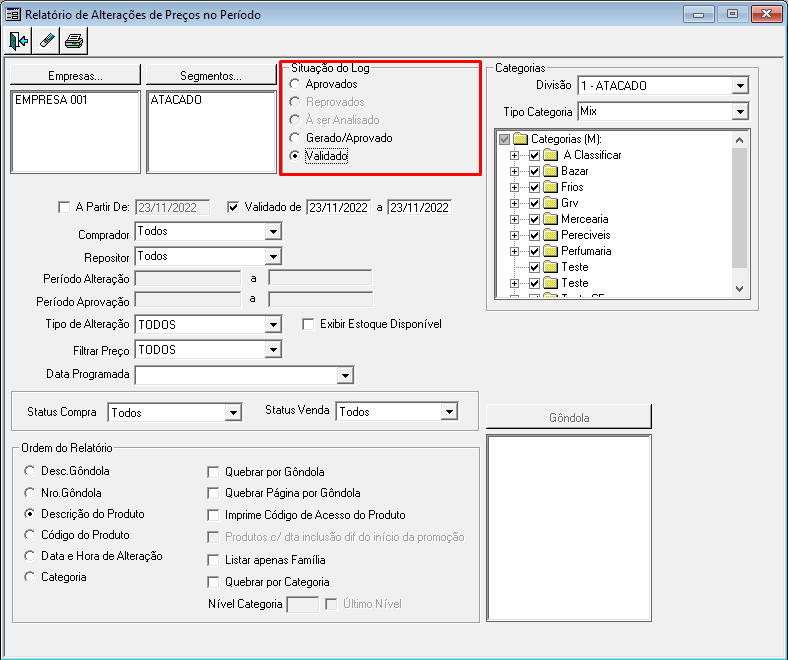Image resolution: width=788 pixels, height=660 pixels.
Task: Expand the Mercearia tree node
Action: pyautogui.click(x=514, y=219)
